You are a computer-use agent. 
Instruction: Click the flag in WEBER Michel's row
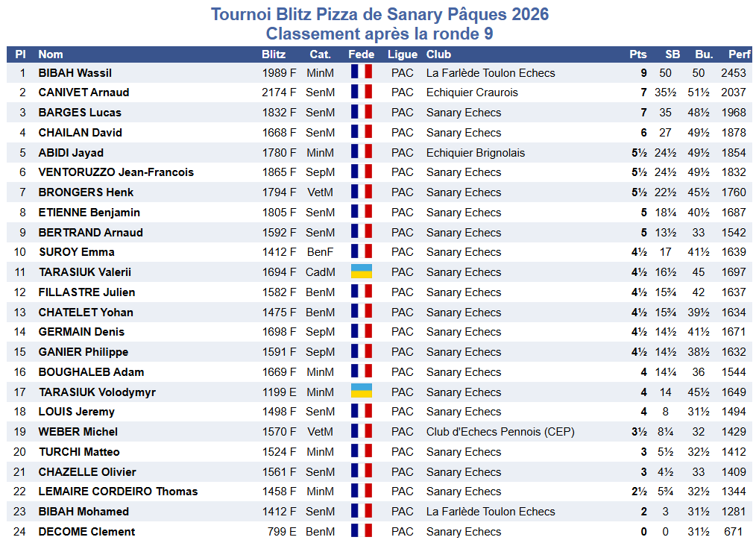[x=361, y=431]
